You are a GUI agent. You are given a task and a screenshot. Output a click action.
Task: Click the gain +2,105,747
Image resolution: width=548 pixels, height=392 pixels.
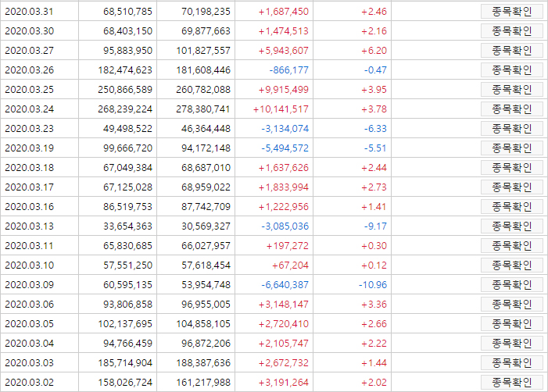tap(284, 344)
